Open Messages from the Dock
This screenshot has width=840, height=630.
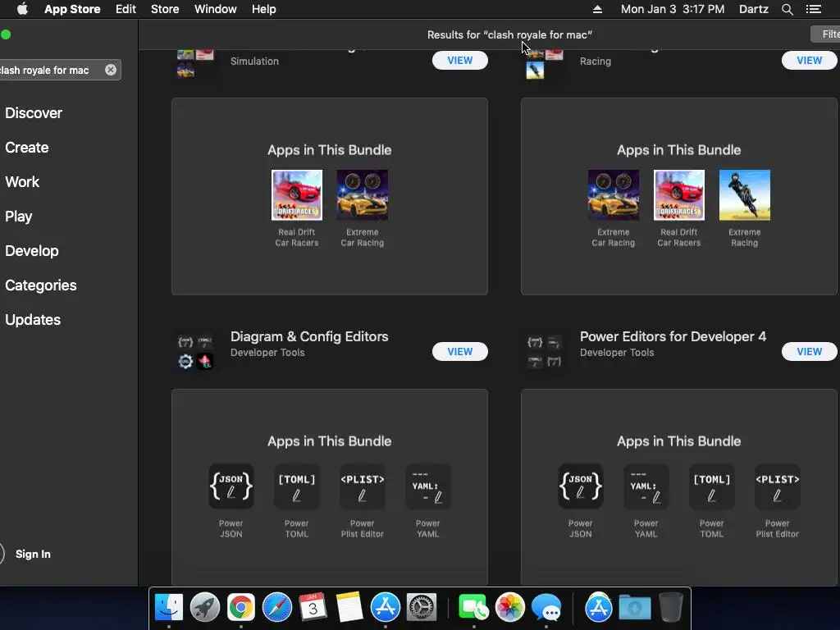tap(546, 608)
